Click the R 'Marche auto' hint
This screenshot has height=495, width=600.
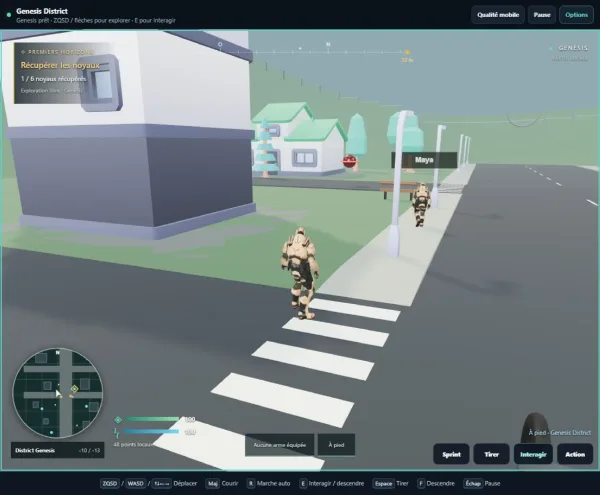(268, 484)
